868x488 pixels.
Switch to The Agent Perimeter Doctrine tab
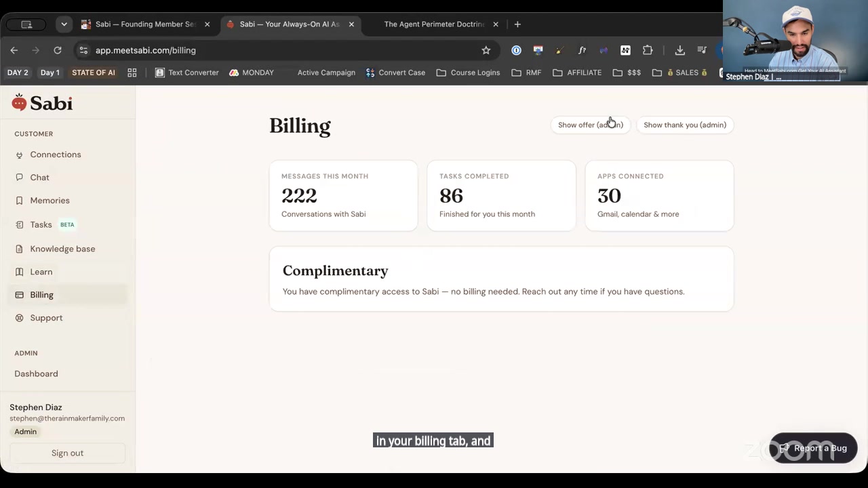click(x=434, y=24)
